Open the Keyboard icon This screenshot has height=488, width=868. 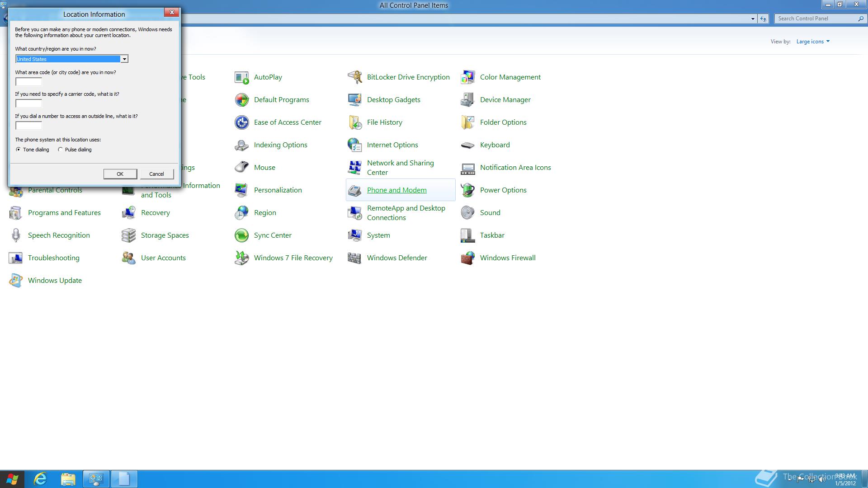468,145
